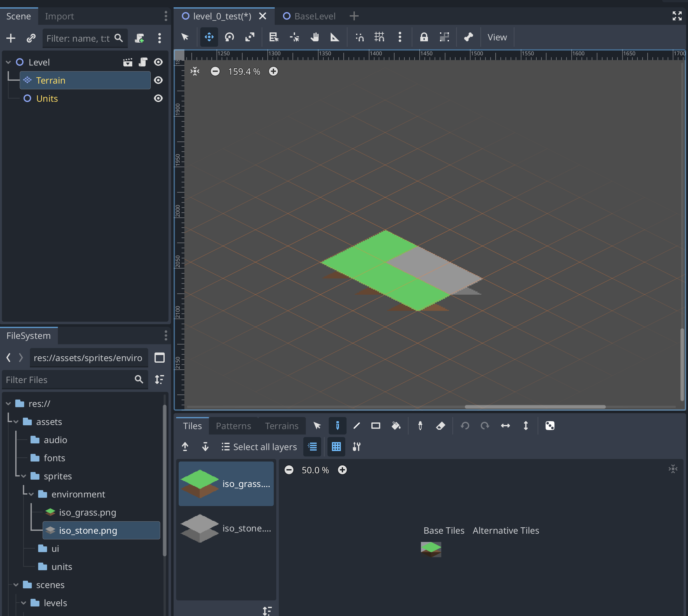Select the tilemap Eraser tool
The width and height of the screenshot is (688, 616).
[440, 425]
